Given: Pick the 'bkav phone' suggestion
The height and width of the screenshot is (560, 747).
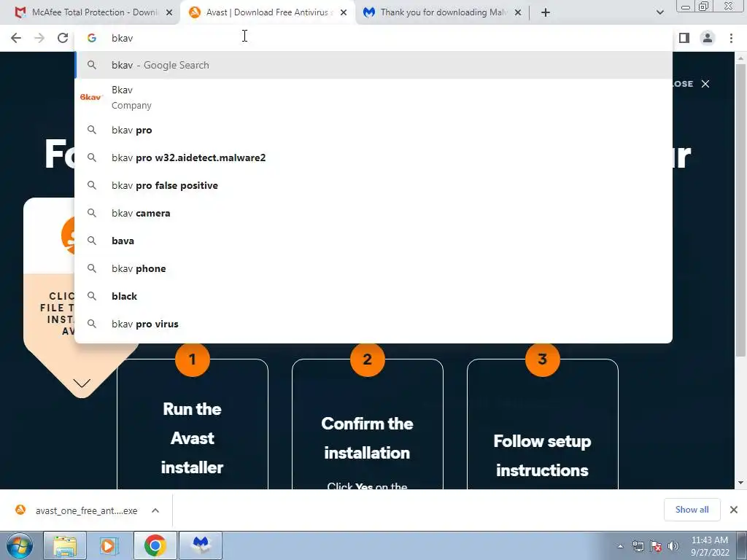Looking at the screenshot, I should [x=373, y=268].
